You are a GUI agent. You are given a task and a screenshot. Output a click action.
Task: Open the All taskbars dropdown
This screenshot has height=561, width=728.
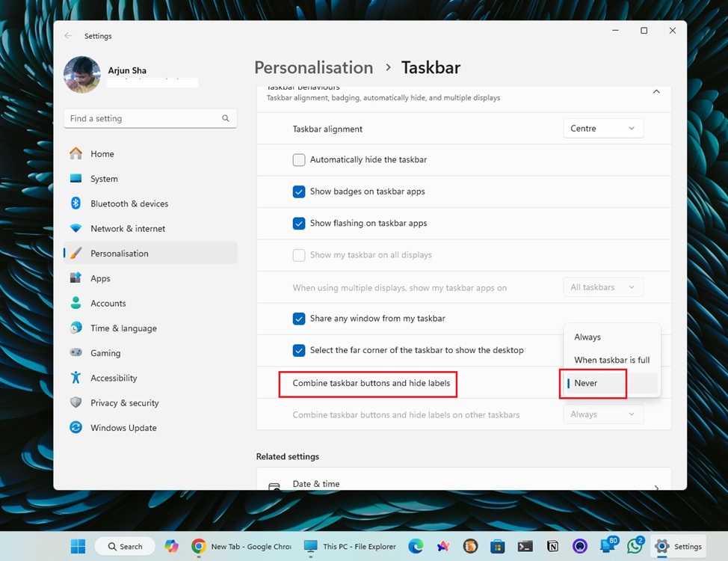click(x=603, y=287)
